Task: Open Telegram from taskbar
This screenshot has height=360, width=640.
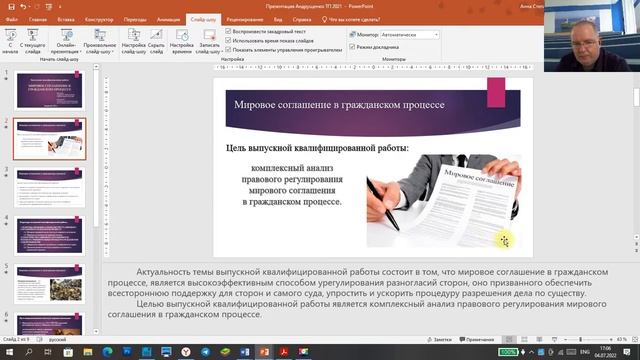Action: click(205, 352)
